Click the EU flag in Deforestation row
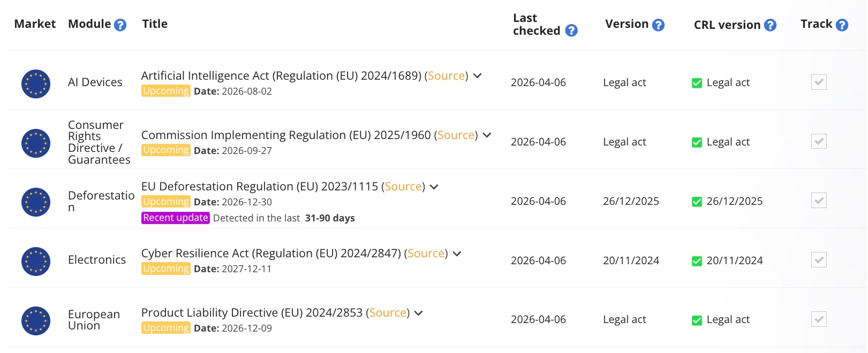Image resolution: width=868 pixels, height=353 pixels. (x=36, y=202)
